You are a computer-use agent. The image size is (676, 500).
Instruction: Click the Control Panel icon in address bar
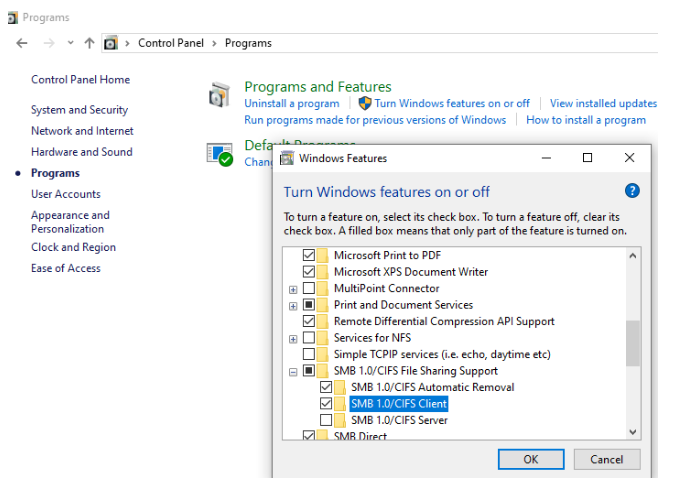point(111,43)
